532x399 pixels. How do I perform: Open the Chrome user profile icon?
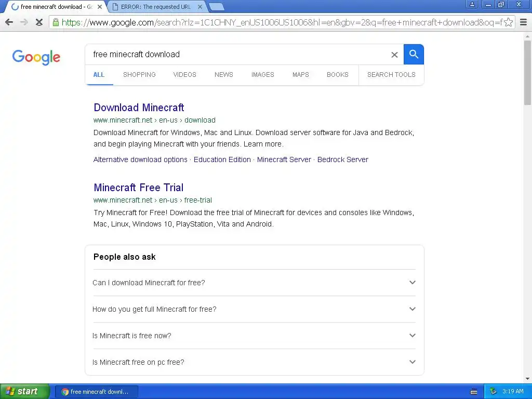472,4
